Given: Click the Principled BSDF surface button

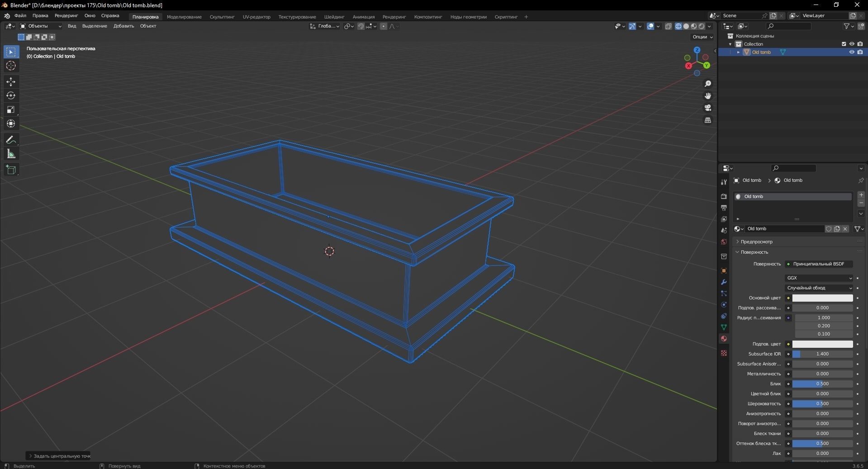Looking at the screenshot, I should point(819,264).
